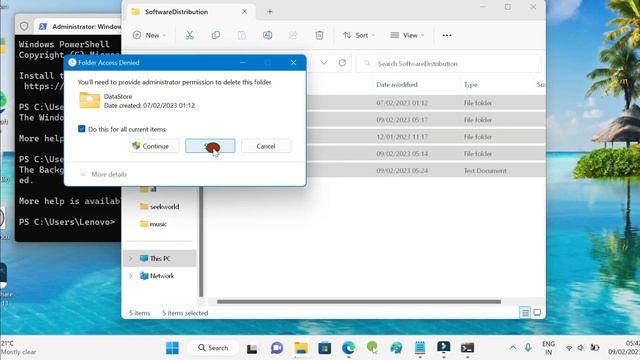
Task: Open the Sort dropdown menu
Action: click(359, 35)
